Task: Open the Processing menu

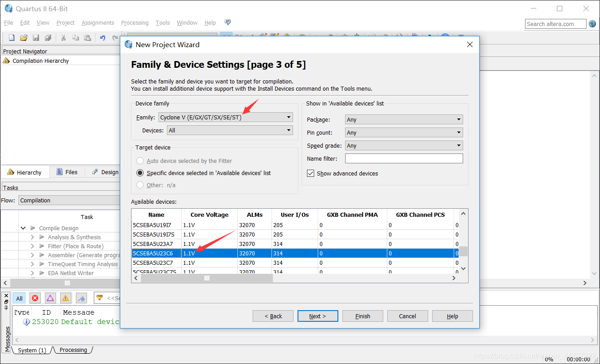Action: pyautogui.click(x=135, y=22)
